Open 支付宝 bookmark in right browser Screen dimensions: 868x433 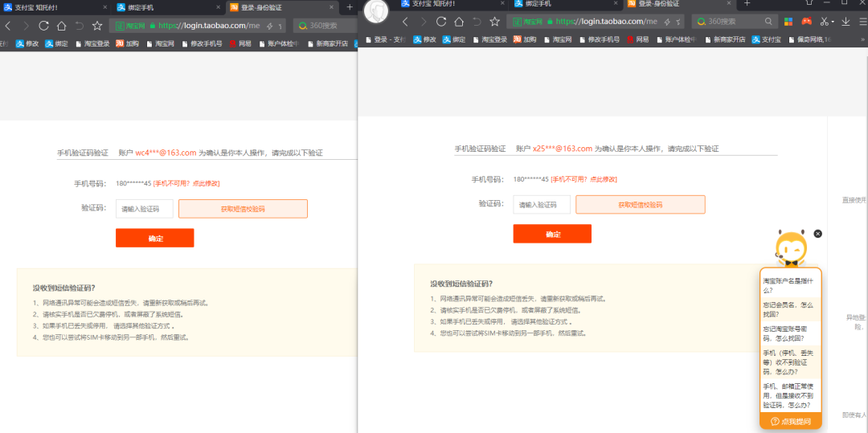767,40
